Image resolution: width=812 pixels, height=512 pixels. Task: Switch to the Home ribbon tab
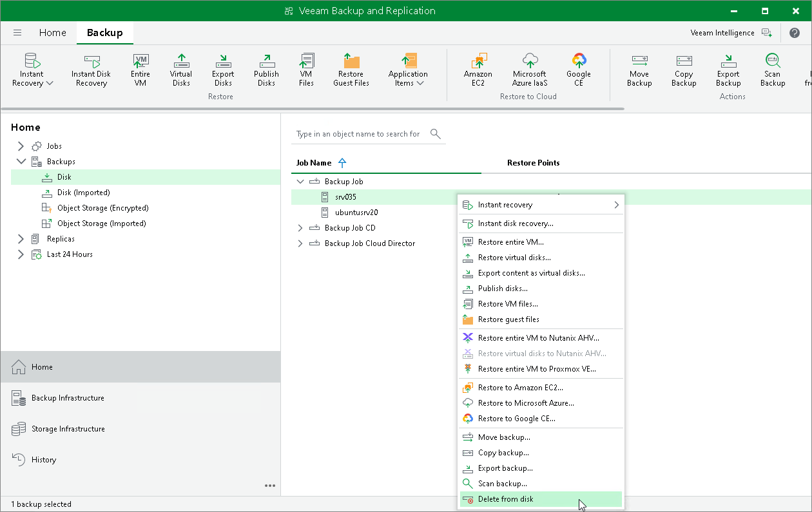click(53, 33)
